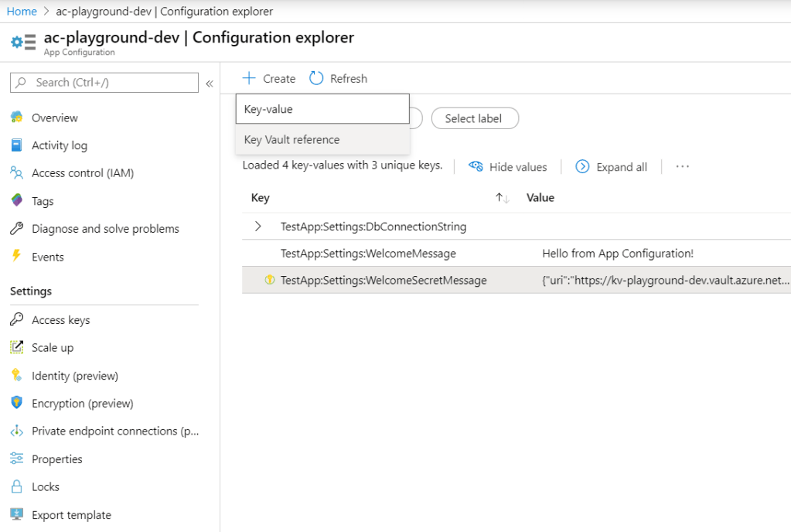The height and width of the screenshot is (532, 791).
Task: Click the sidebar Search box
Action: [104, 83]
